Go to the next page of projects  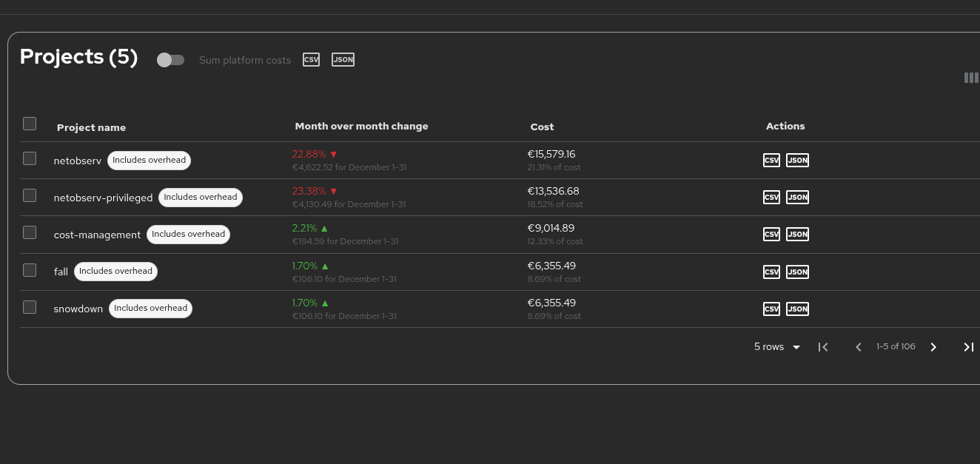pyautogui.click(x=933, y=347)
